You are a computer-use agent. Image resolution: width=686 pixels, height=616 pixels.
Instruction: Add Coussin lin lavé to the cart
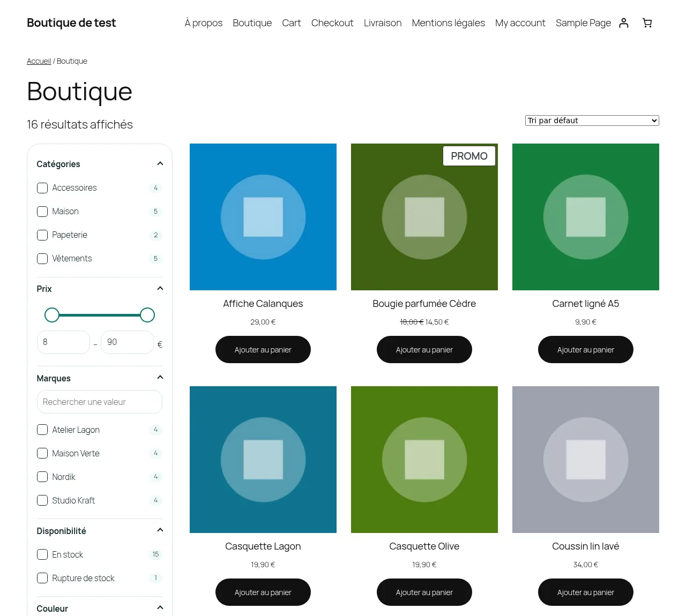coord(586,592)
